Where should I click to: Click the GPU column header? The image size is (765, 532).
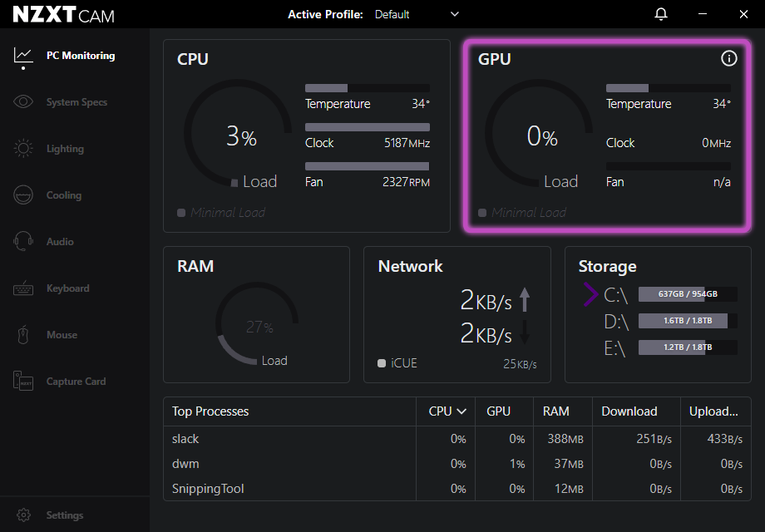[498, 411]
